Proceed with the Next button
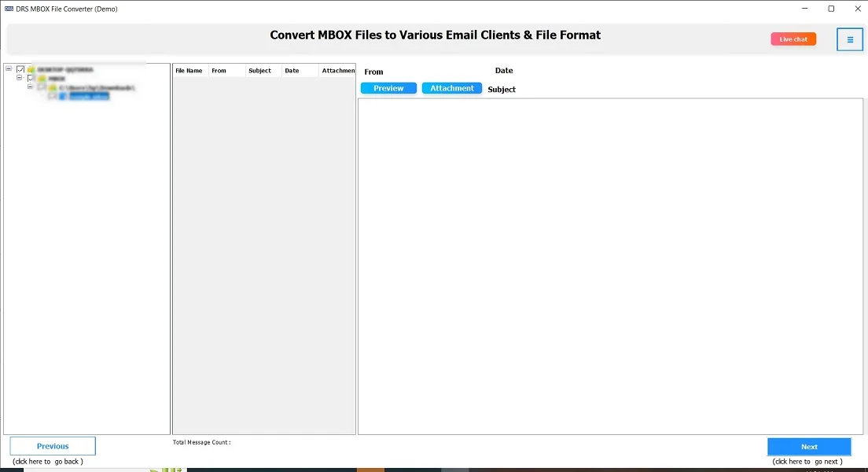This screenshot has height=472, width=868. pos(809,447)
